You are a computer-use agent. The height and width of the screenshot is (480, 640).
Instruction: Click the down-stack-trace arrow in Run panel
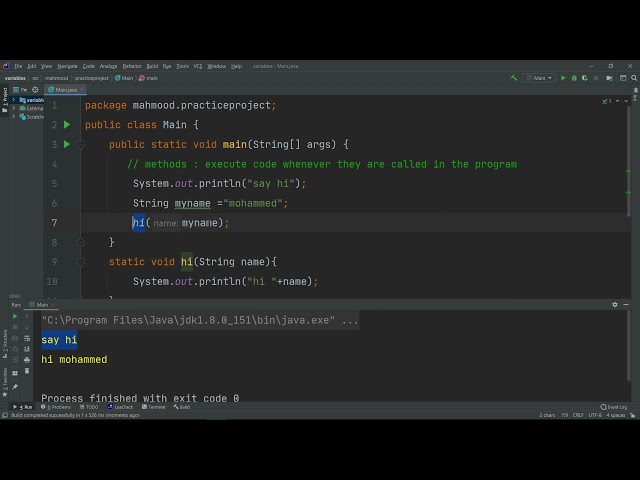pos(27,327)
